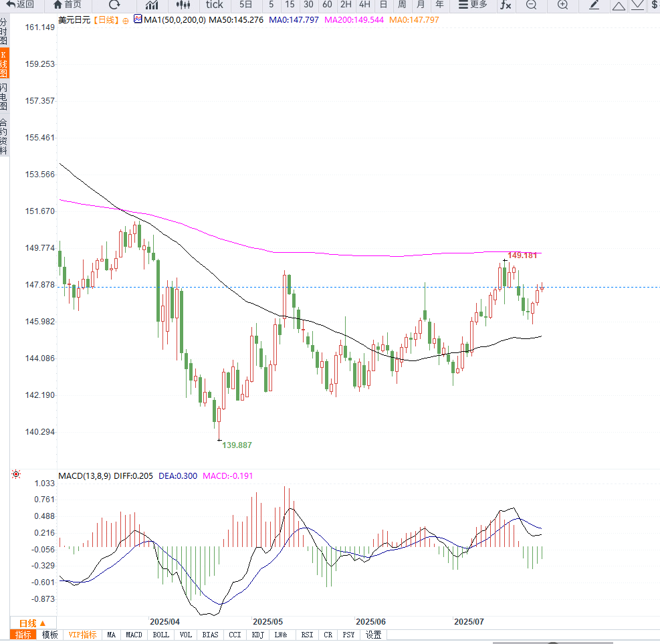The height and width of the screenshot is (644, 660).
Task: Select the 5-minute timeframe
Action: pos(271,5)
